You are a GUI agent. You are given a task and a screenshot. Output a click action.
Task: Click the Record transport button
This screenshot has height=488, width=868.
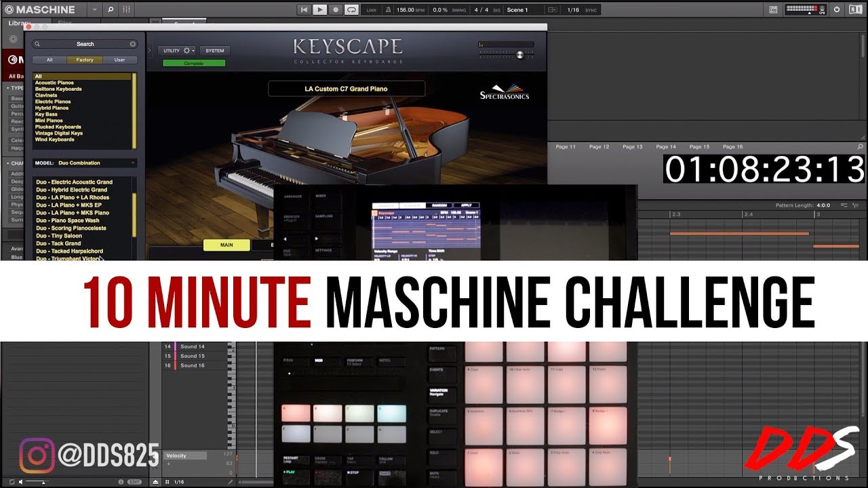[336, 9]
